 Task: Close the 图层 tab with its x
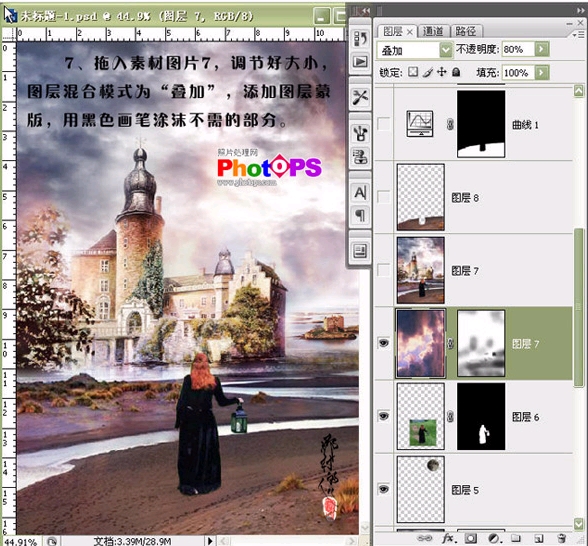click(x=410, y=32)
